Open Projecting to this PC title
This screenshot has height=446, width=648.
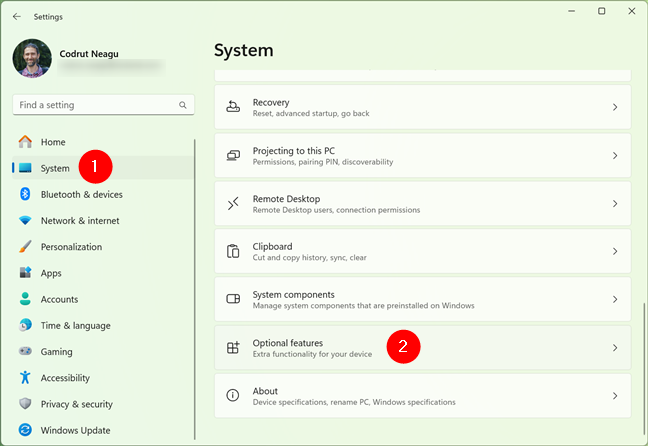point(293,150)
